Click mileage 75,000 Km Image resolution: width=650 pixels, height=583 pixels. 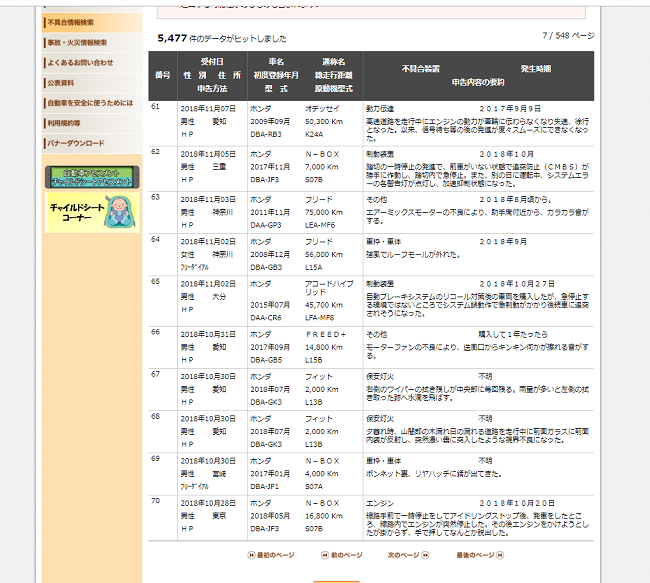pos(324,212)
